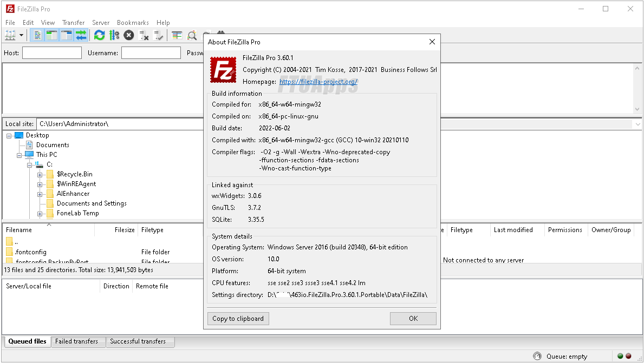Image resolution: width=644 pixels, height=363 pixels.
Task: Click the disconnect from server icon
Action: point(144,35)
